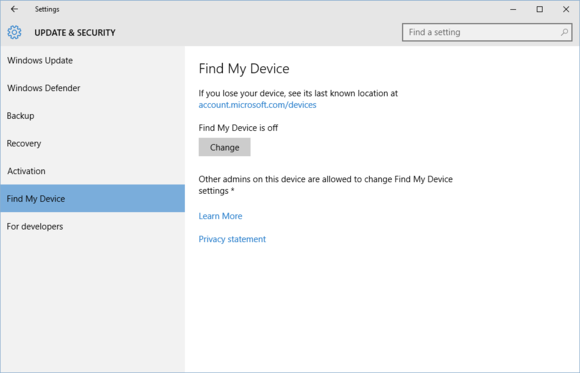This screenshot has height=373, width=580.
Task: Maximize the Settings window
Action: pos(540,9)
